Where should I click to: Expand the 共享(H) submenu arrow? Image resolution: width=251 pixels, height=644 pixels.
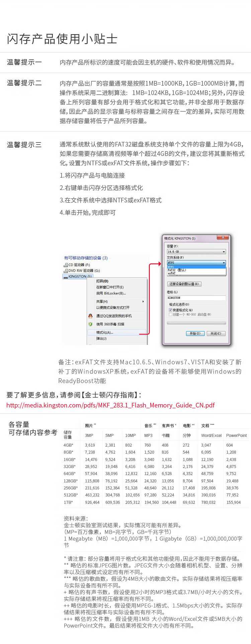coord(143,301)
